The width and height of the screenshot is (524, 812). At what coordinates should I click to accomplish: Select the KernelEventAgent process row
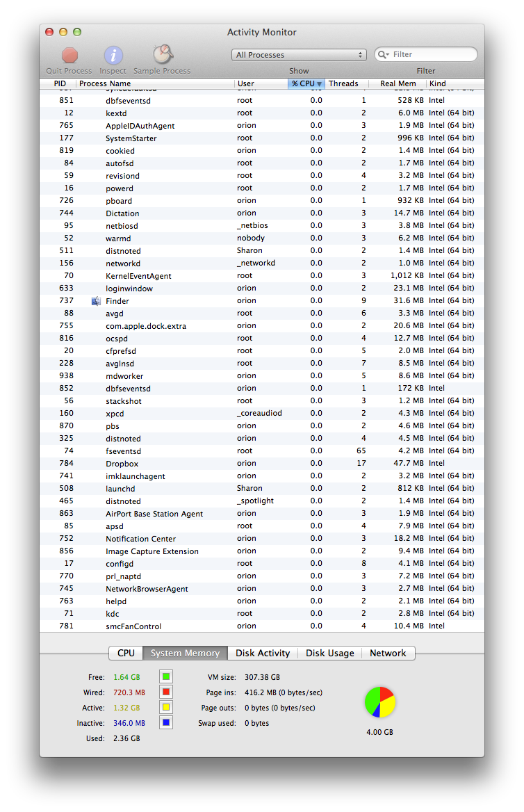pos(262,276)
